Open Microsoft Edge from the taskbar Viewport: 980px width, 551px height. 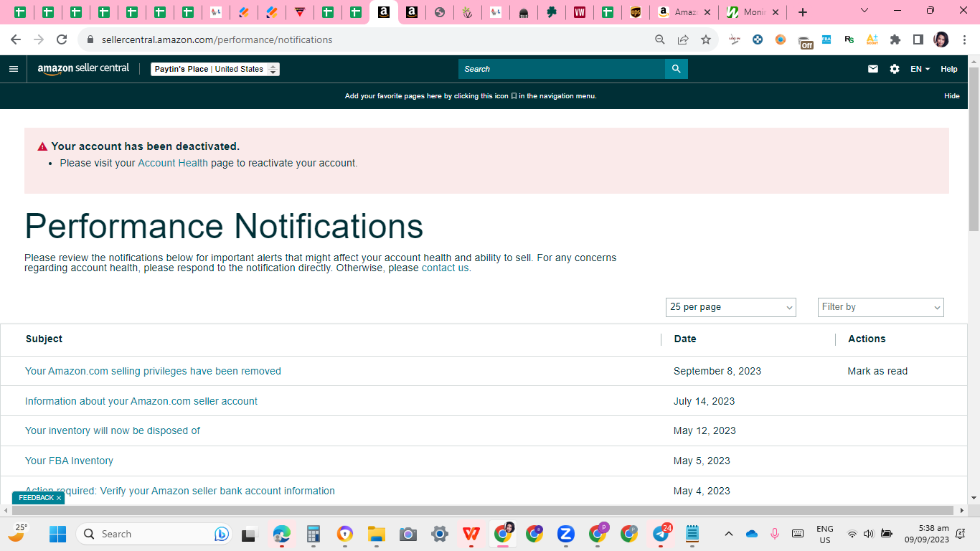coord(281,534)
